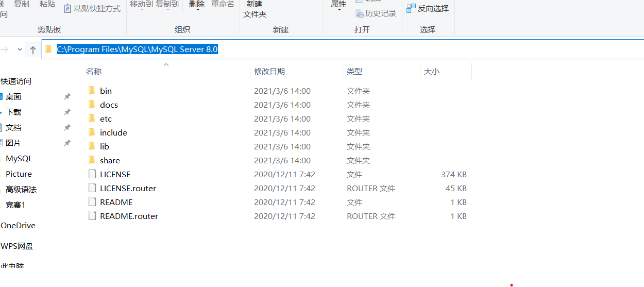Click the folder icon beside bin

pos(92,91)
